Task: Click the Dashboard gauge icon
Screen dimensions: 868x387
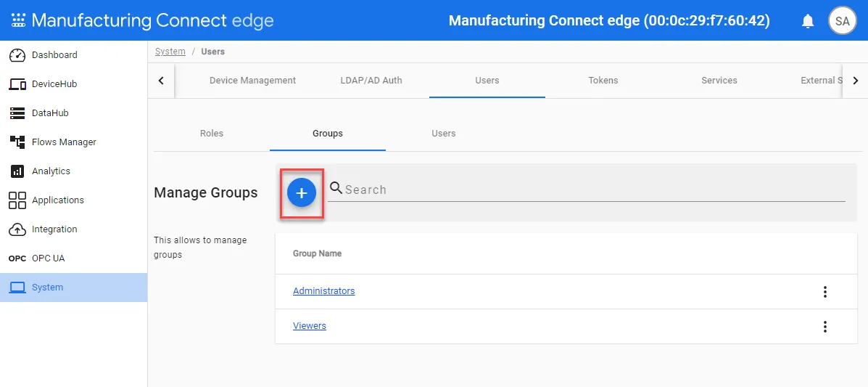Action: click(17, 55)
